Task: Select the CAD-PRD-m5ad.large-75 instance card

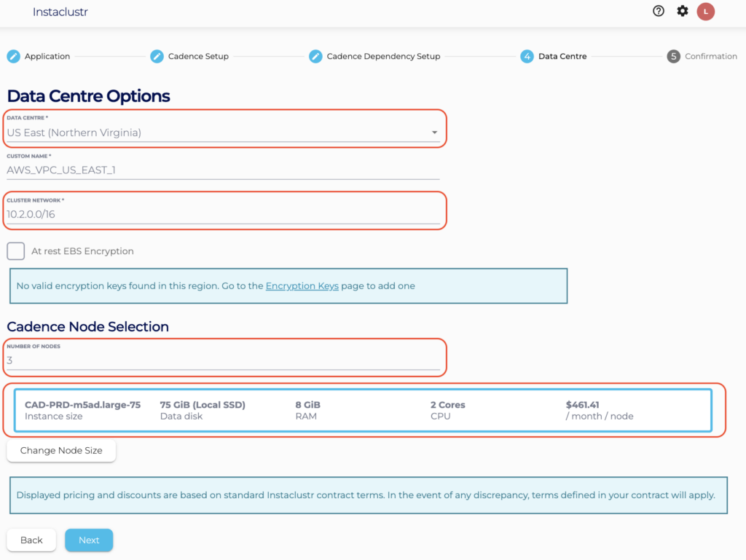Action: click(364, 409)
